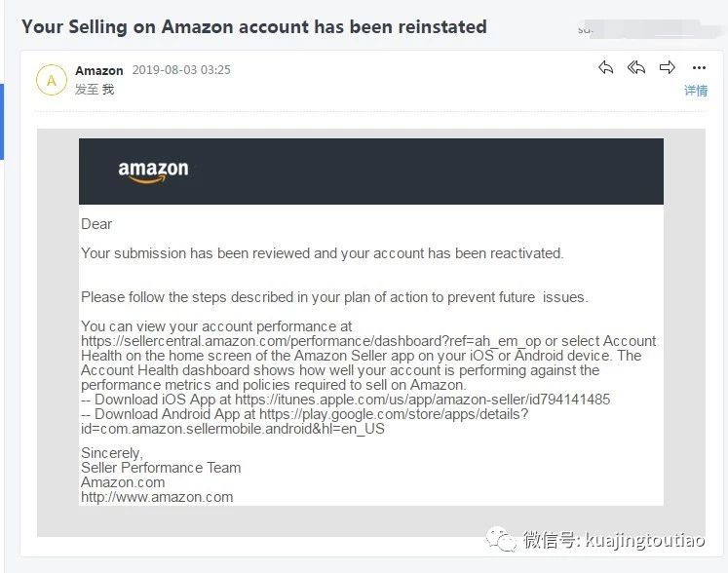
Task: Click the round sender avatar with letter A
Action: click(x=52, y=80)
